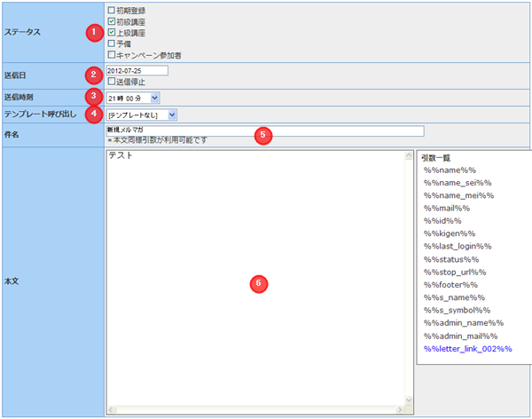Image resolution: width=532 pixels, height=419 pixels.
Task: Click the %%letter_link_002%% blue link
Action: point(467,349)
